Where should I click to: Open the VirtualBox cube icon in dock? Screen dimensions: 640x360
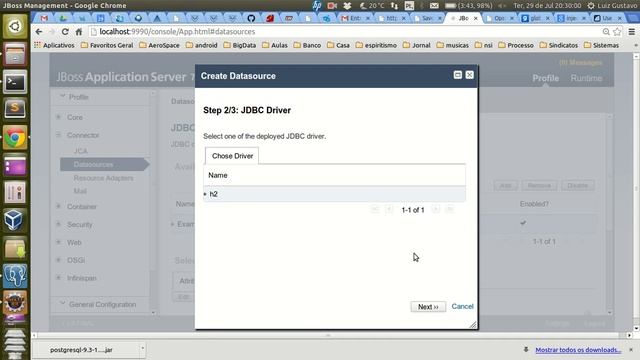click(x=15, y=220)
